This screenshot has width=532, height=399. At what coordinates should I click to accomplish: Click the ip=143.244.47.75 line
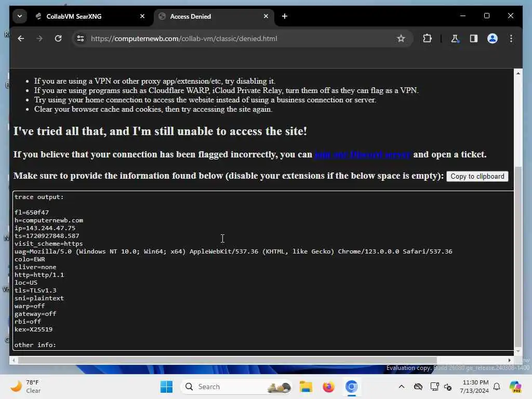(x=45, y=228)
